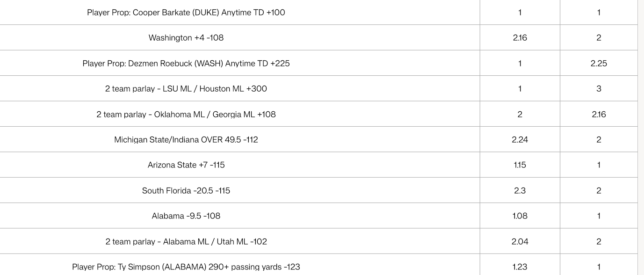The width and height of the screenshot is (644, 275).
Task: Select the LSU ML / Houston ML parlay cell
Action: tap(186, 89)
